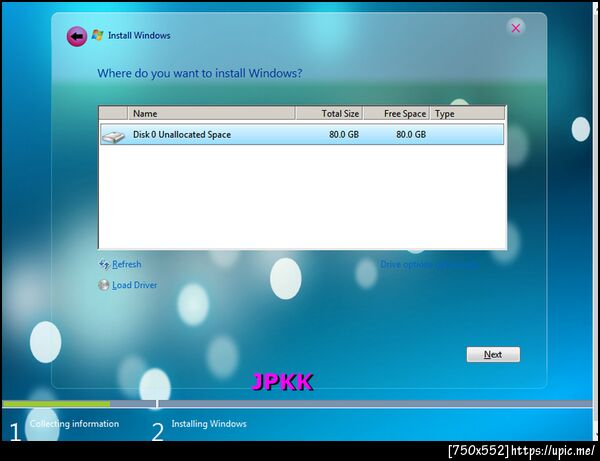Open Drive options (advanced) link
Image resolution: width=600 pixels, height=461 pixels.
[x=429, y=264]
